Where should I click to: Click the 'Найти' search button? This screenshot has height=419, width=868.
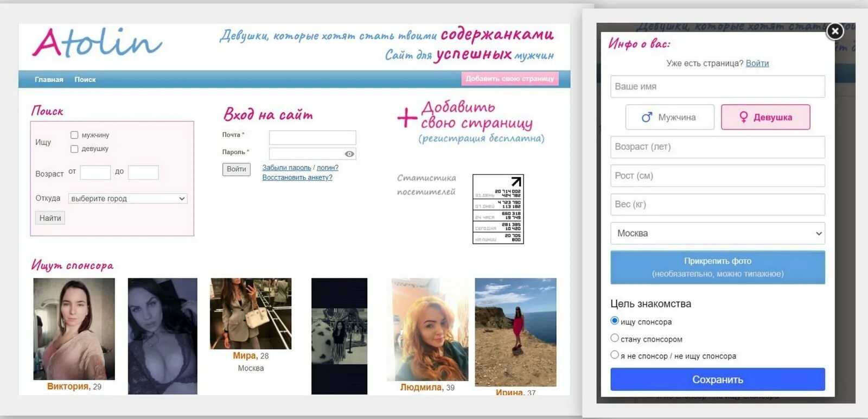click(x=50, y=218)
